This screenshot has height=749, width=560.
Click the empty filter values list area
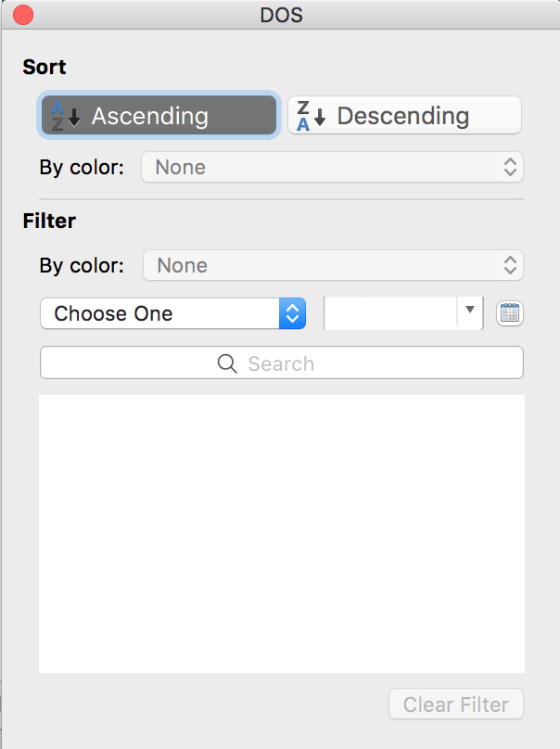coord(282,534)
